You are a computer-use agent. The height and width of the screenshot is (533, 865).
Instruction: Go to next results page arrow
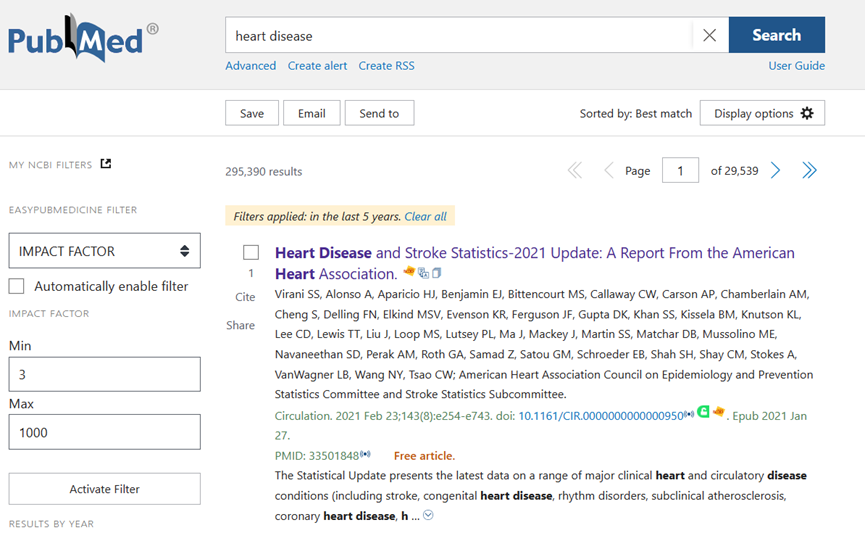click(775, 170)
